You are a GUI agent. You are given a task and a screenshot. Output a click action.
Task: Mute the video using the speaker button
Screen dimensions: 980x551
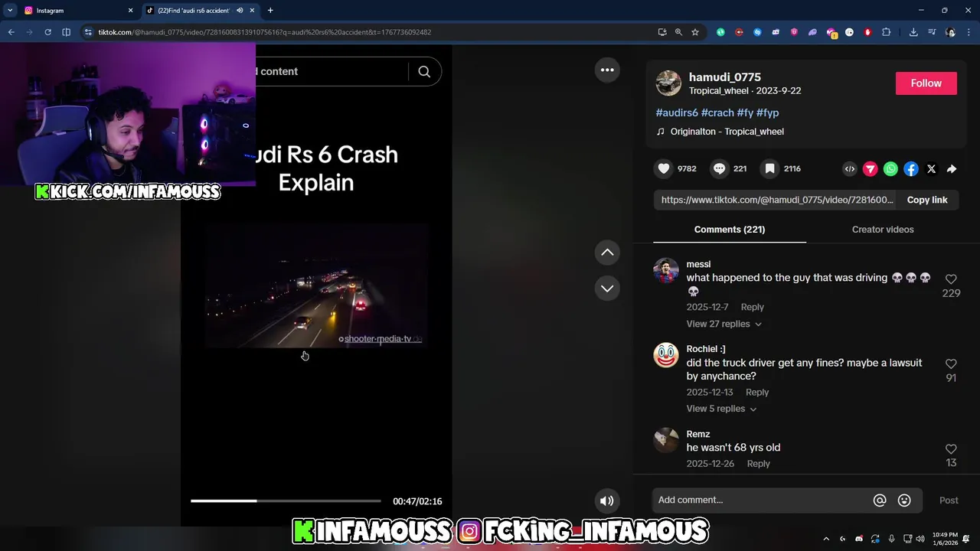(606, 501)
